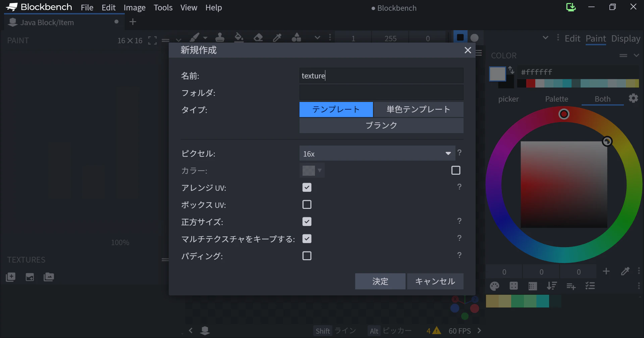Enable the パディング checkbox
This screenshot has height=338, width=644.
307,256
